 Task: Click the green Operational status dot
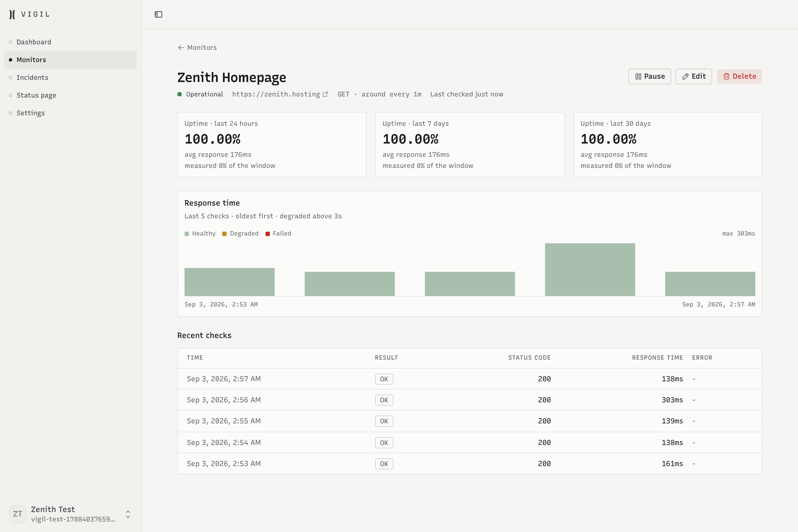point(180,94)
